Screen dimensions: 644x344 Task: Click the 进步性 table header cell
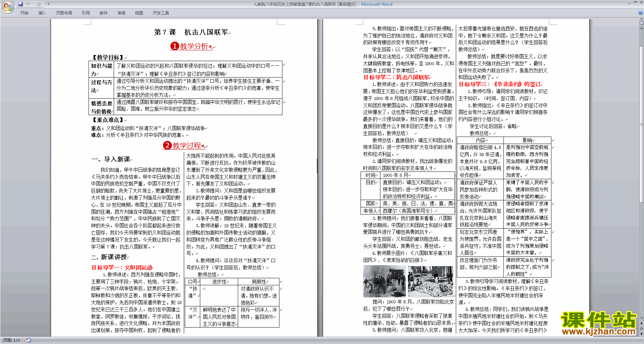coord(219,282)
